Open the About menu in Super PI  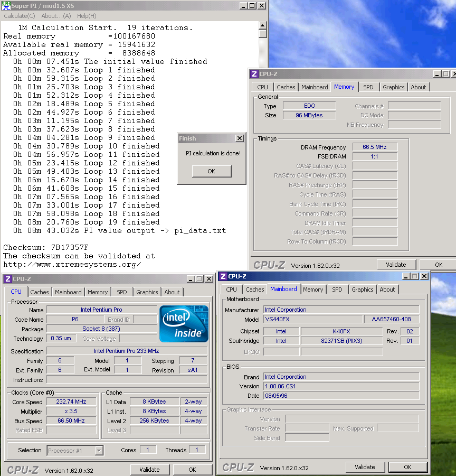[56, 16]
